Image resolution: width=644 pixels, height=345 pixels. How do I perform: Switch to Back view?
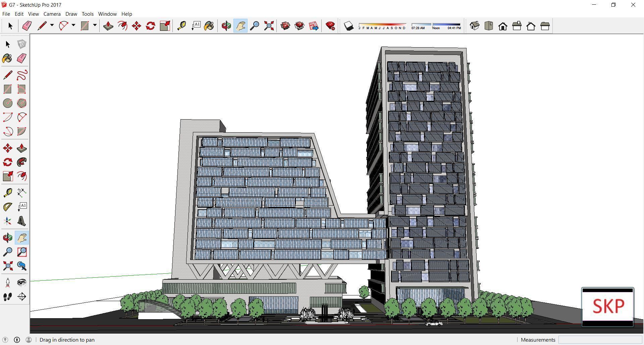[x=531, y=26]
